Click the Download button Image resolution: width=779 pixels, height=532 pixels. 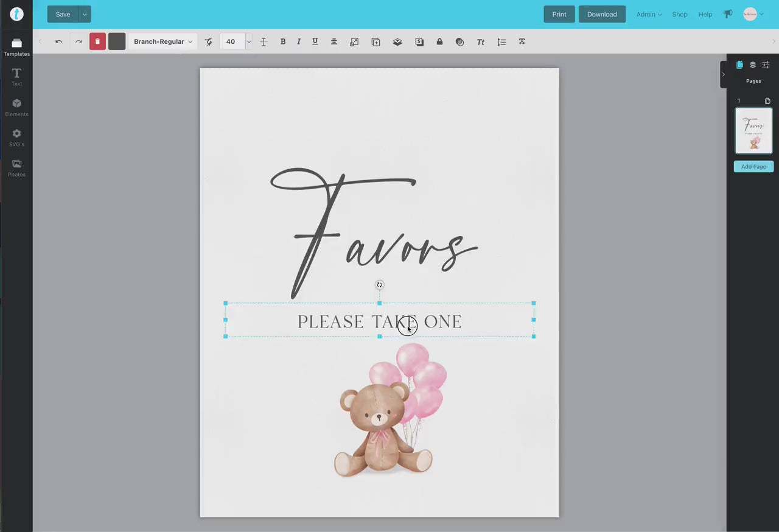pos(602,14)
